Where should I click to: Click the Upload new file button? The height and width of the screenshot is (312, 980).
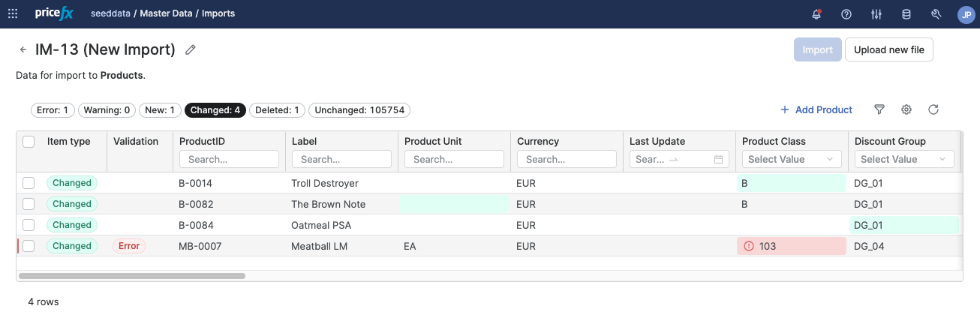coord(888,49)
